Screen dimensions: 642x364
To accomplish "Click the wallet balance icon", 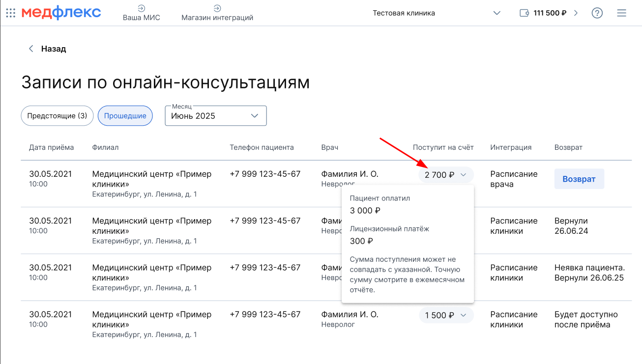I will tap(524, 13).
